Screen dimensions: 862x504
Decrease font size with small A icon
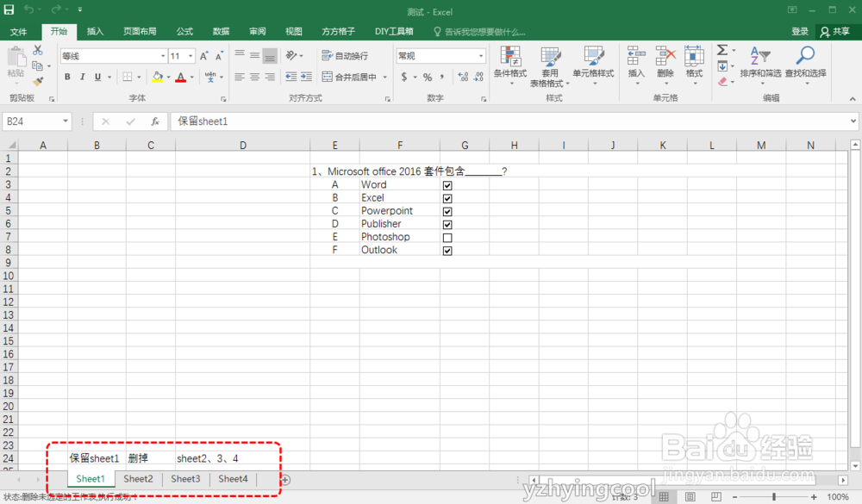219,56
